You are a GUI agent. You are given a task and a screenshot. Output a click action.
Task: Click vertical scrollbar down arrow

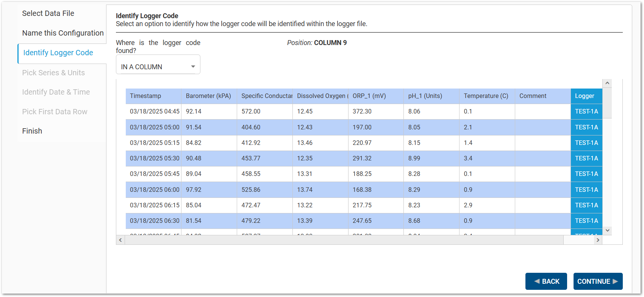607,230
